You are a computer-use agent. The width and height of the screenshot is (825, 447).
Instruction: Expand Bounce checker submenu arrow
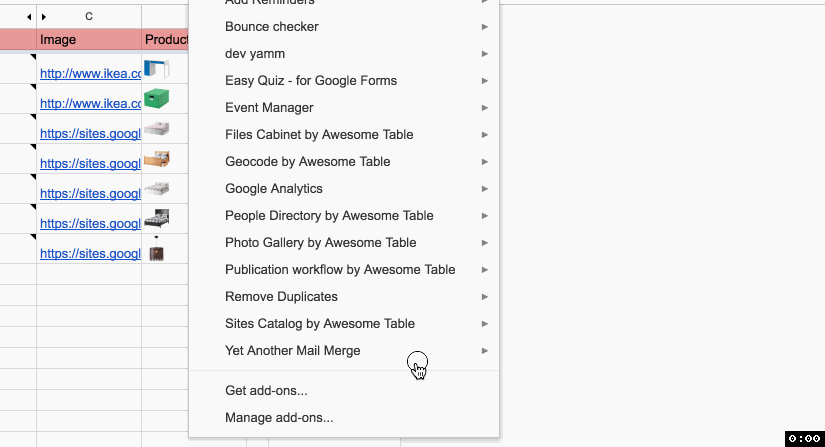tap(484, 27)
